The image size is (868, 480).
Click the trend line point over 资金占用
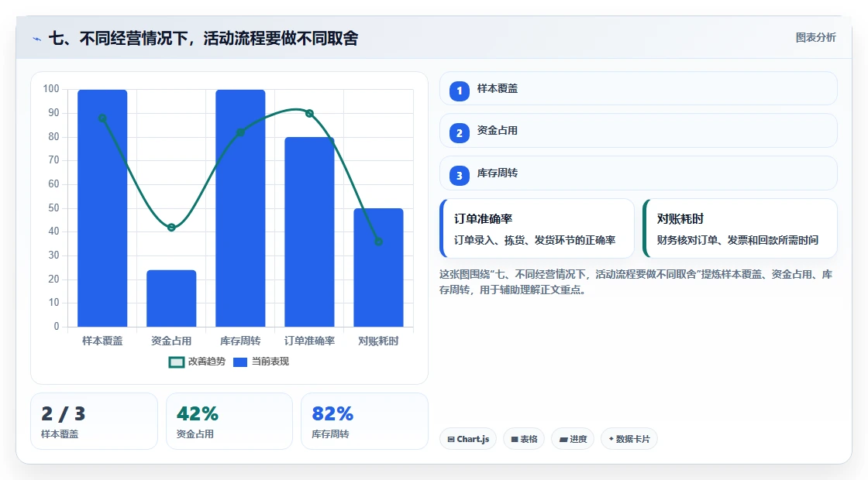coord(171,228)
